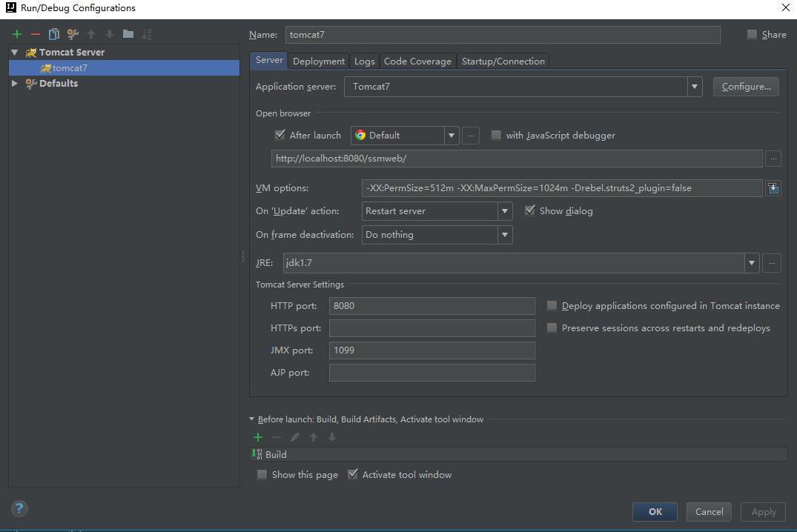Enable with JavaScript debugger checkbox
The height and width of the screenshot is (532, 797).
(x=496, y=135)
